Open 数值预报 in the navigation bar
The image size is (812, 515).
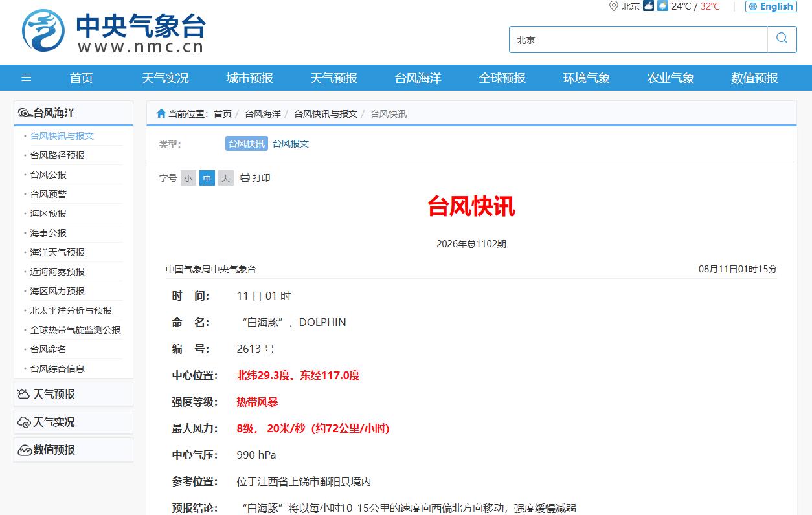pos(755,78)
